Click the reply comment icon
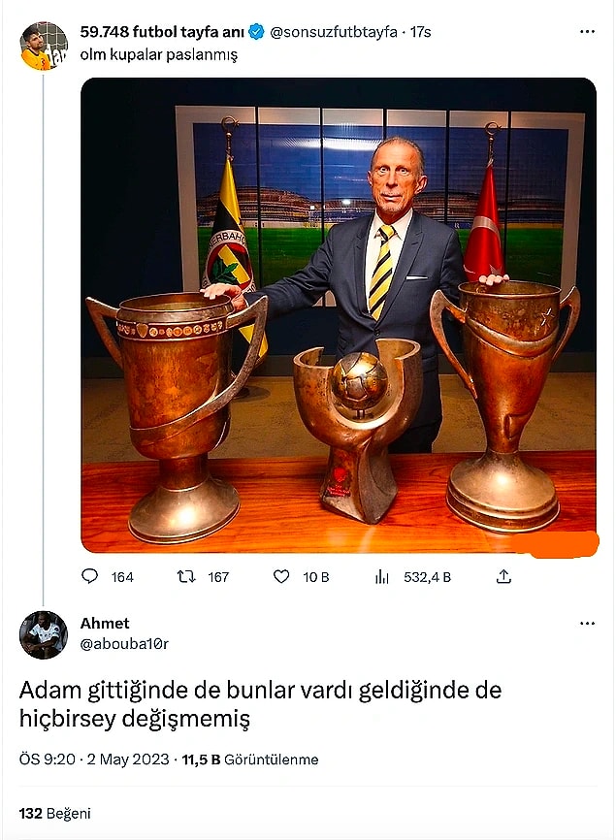Image resolution: width=616 pixels, height=840 pixels. coord(89,576)
